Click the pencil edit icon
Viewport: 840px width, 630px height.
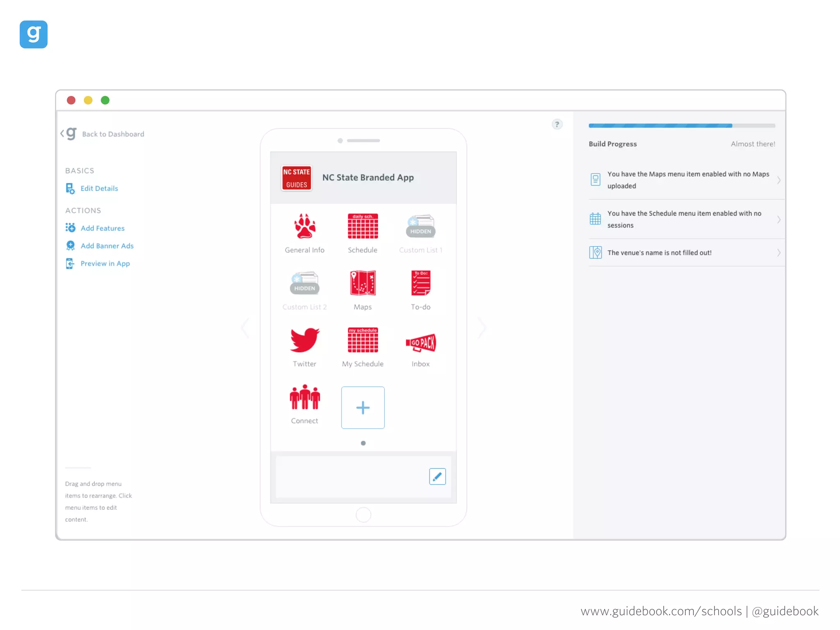[437, 477]
